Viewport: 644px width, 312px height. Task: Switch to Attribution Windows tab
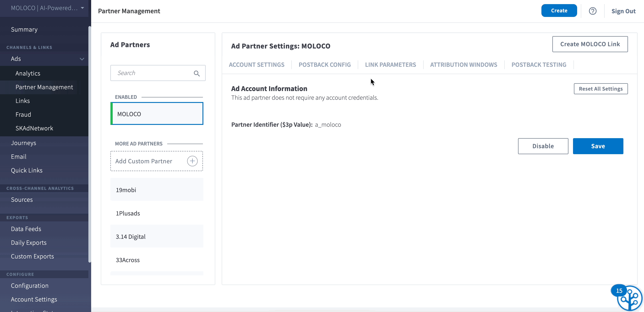[x=464, y=65]
